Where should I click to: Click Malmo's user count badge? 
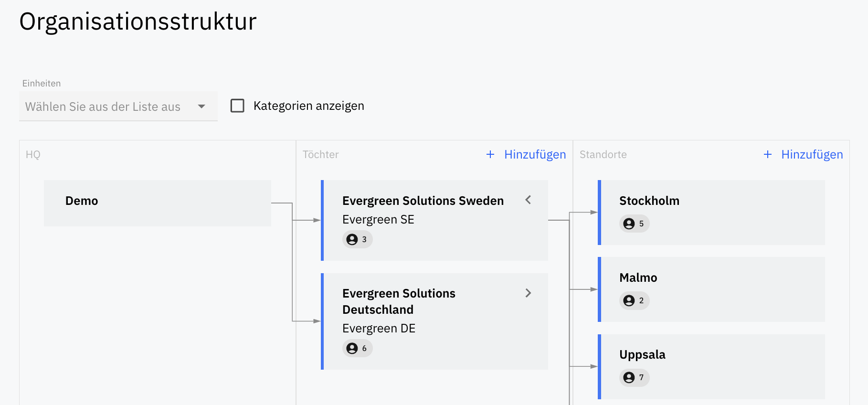coord(634,300)
